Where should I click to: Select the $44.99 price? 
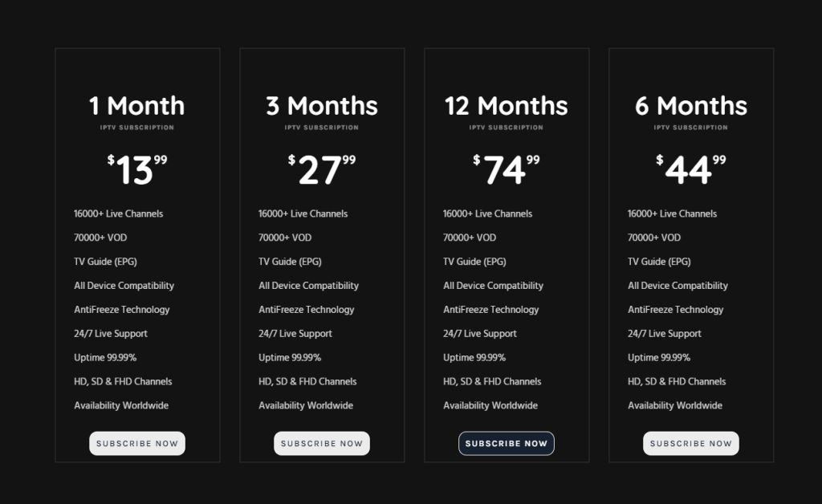click(x=691, y=169)
